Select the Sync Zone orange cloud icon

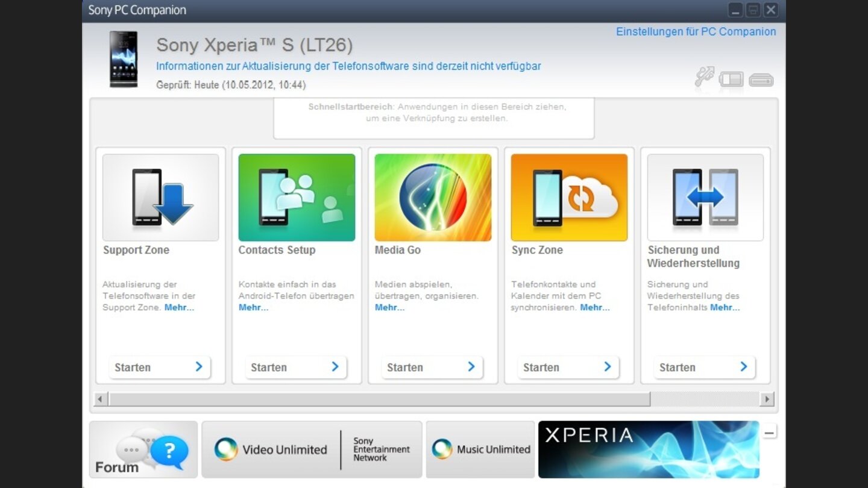pos(569,198)
